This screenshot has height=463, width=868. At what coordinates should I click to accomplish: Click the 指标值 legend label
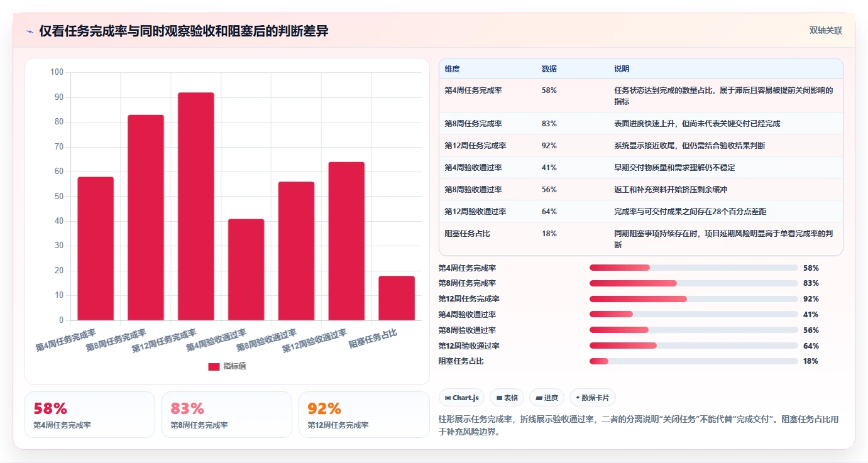pos(234,366)
